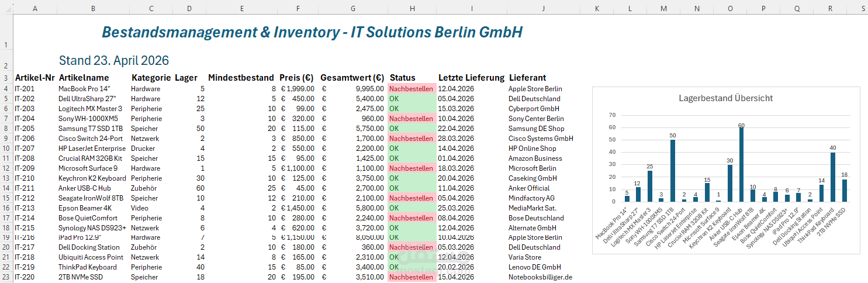Select the column R header
Screen dimensions: 868x283
[830, 8]
